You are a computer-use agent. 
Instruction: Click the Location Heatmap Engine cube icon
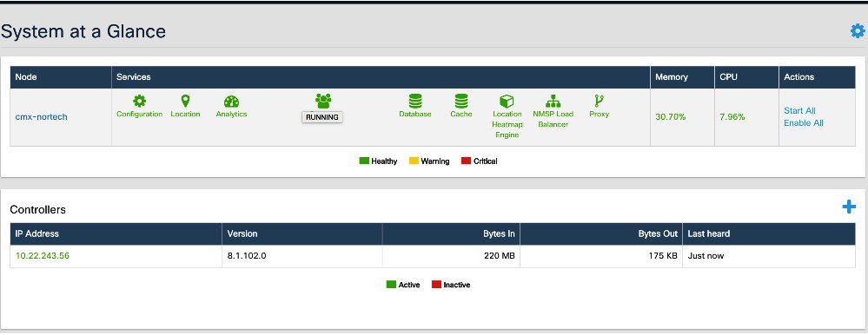pos(507,101)
